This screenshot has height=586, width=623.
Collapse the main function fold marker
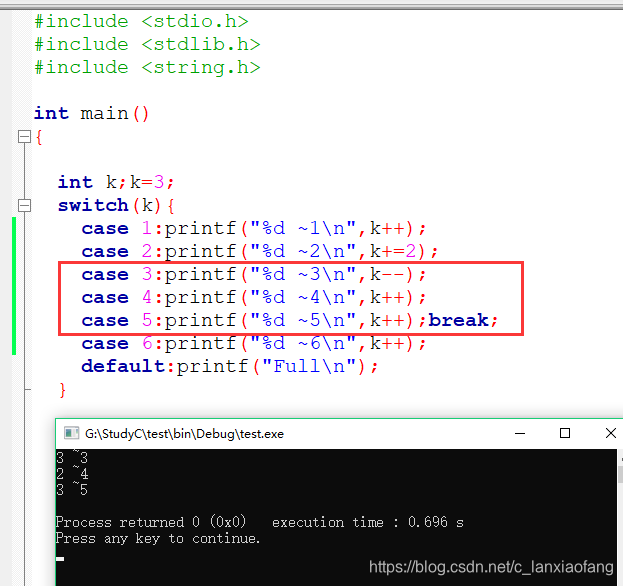[25, 137]
